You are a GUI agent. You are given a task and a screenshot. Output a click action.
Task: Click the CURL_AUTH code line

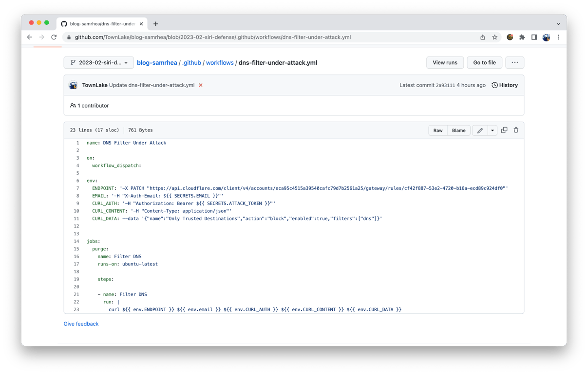[x=184, y=204]
